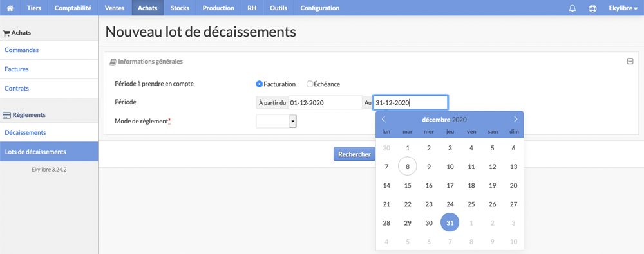
Task: Open the help lifebuoy icon
Action: 592,8
